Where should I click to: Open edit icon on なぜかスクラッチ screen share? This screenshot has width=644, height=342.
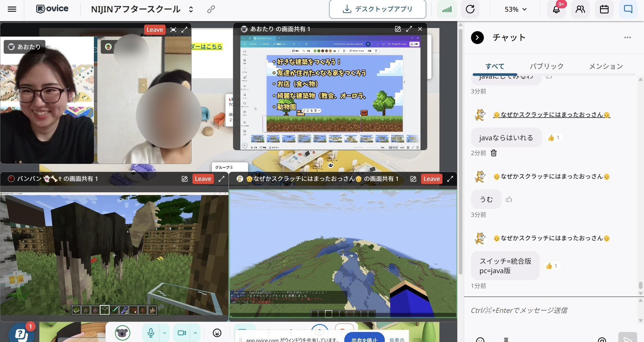click(x=413, y=179)
